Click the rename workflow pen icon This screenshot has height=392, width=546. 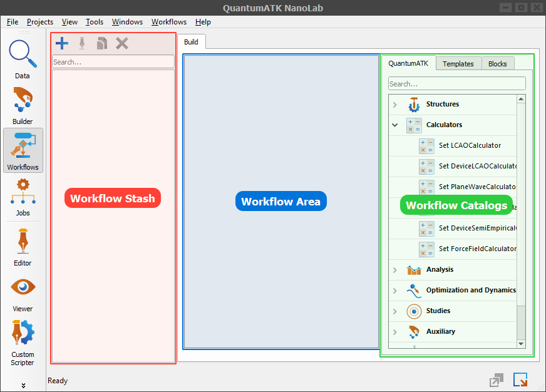[x=82, y=43]
